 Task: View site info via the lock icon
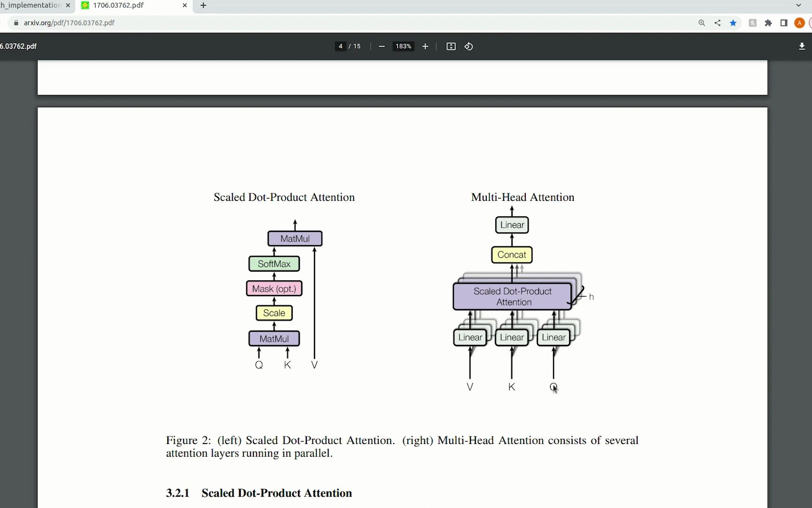tap(16, 23)
